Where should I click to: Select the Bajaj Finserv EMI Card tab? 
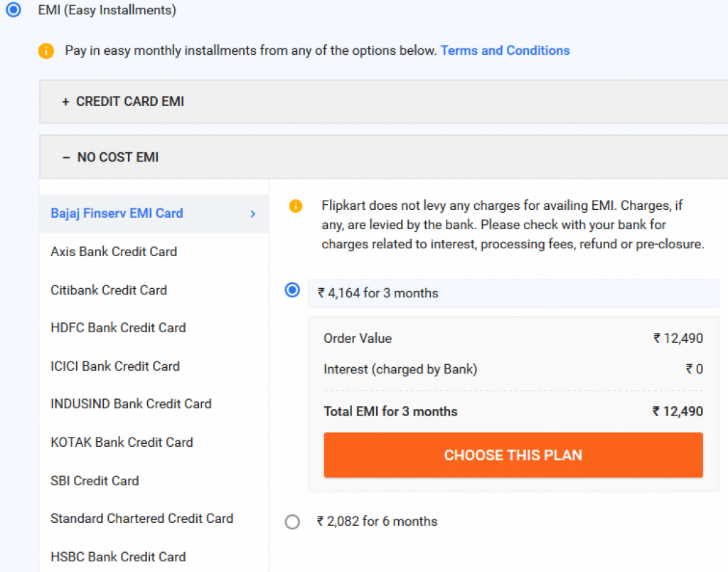[117, 213]
